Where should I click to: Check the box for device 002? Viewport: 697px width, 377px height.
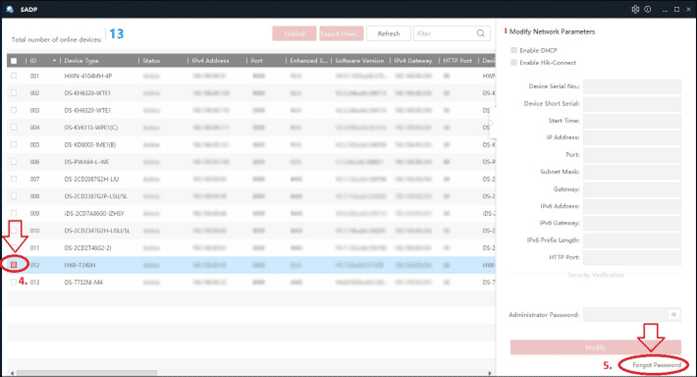(14, 93)
